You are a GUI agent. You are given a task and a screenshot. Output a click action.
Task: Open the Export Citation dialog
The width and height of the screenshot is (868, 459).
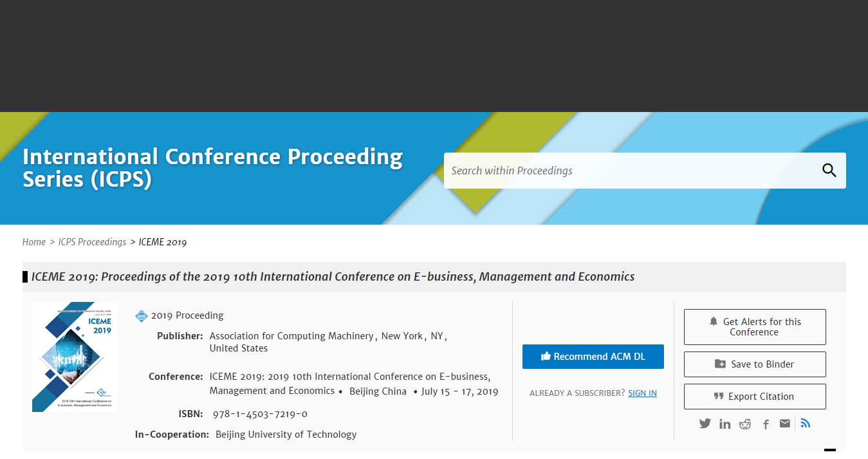coord(754,397)
